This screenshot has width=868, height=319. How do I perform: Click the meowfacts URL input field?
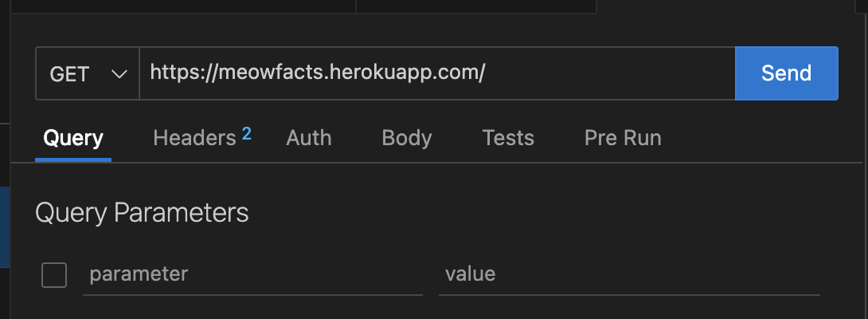click(x=436, y=73)
